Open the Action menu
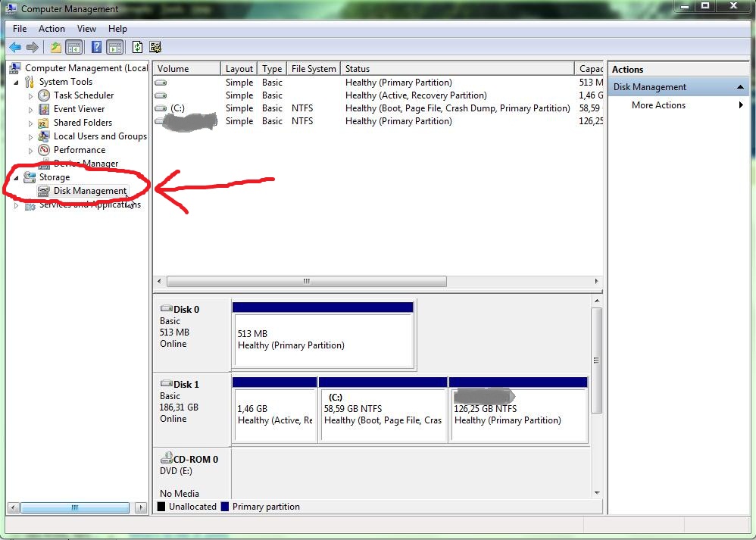756x540 pixels. 52,29
